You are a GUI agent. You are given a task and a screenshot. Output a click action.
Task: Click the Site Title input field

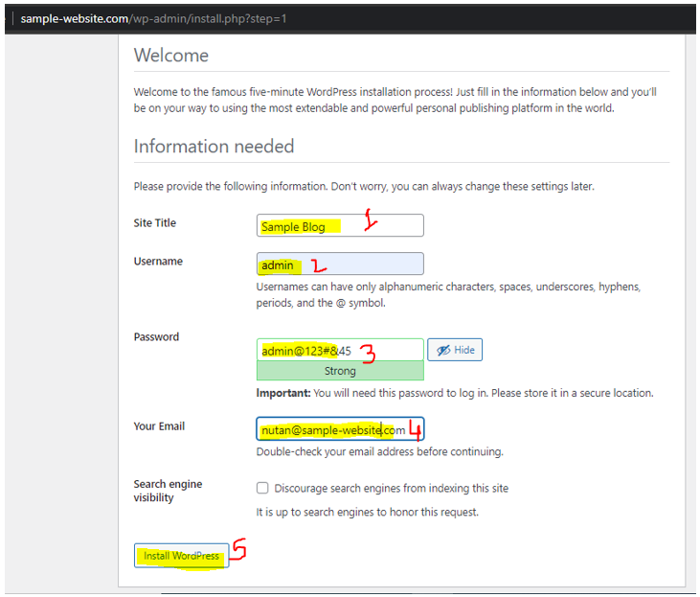pos(340,225)
